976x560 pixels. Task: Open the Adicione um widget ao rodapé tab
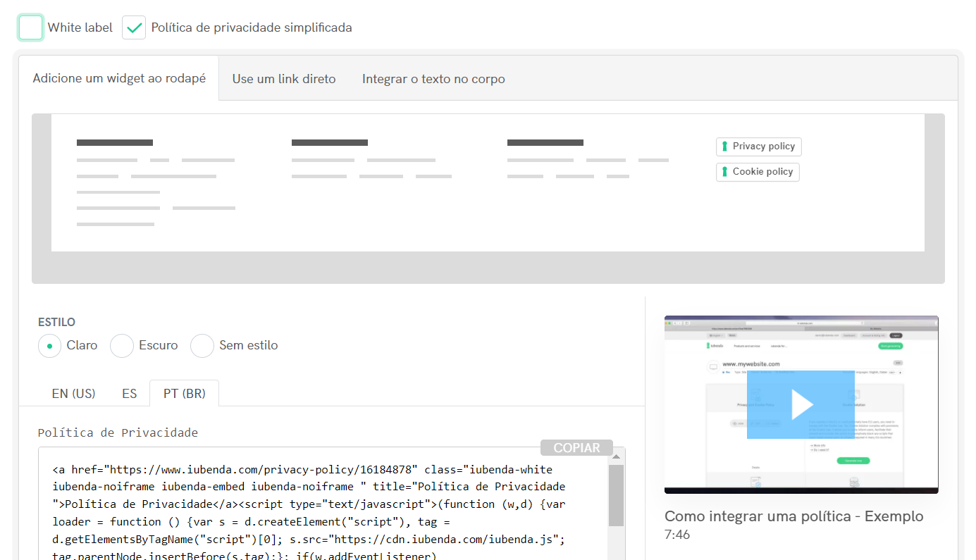tap(119, 78)
